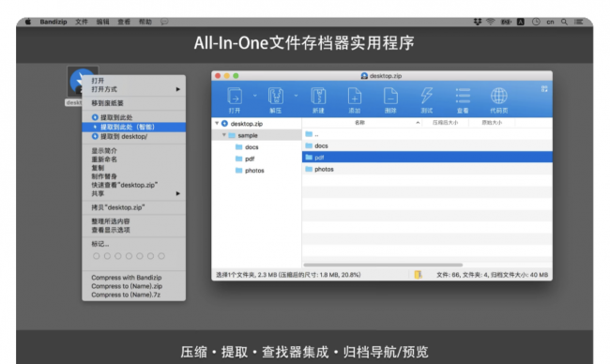Choose 提取到此处（智能）in the context menu
Image resolution: width=610 pixels, height=364 pixels.
134,128
